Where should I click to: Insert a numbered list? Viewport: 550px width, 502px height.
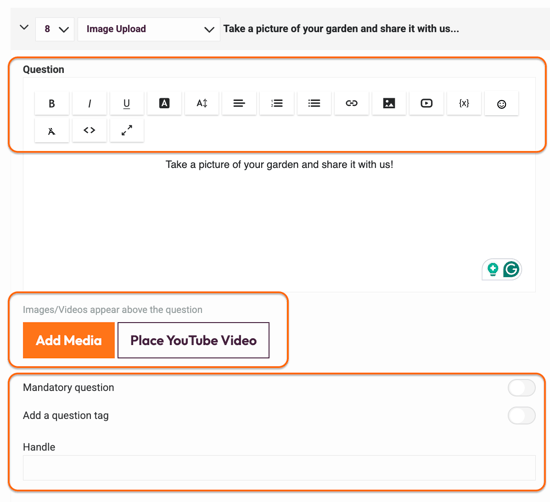277,103
